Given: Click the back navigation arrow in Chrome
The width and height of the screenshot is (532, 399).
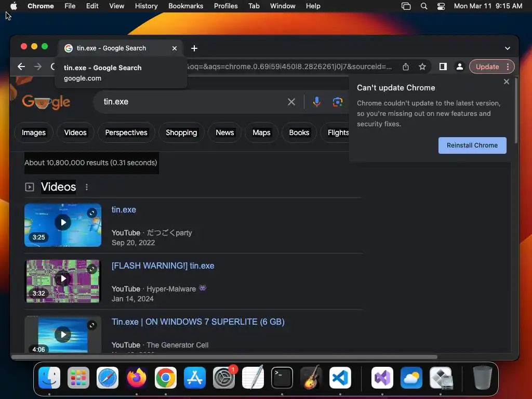Looking at the screenshot, I should 21,66.
